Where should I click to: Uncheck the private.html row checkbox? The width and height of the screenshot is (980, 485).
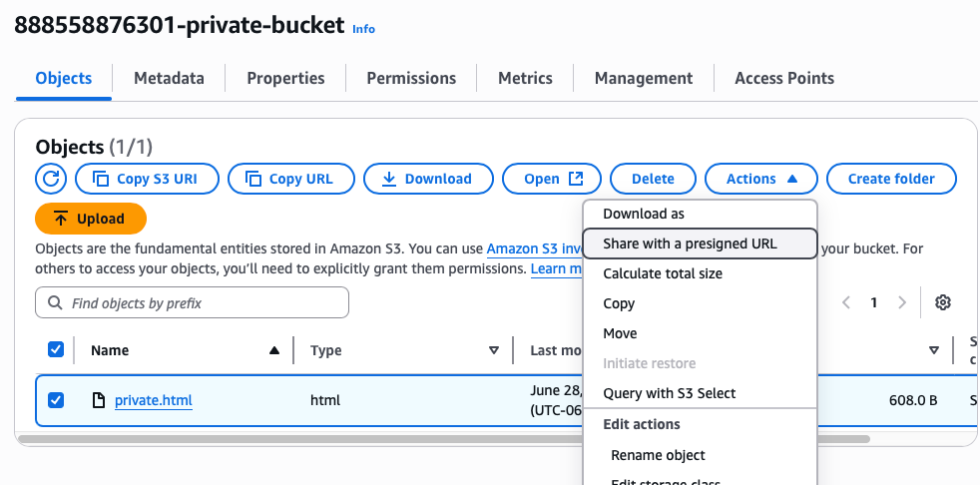click(x=56, y=400)
